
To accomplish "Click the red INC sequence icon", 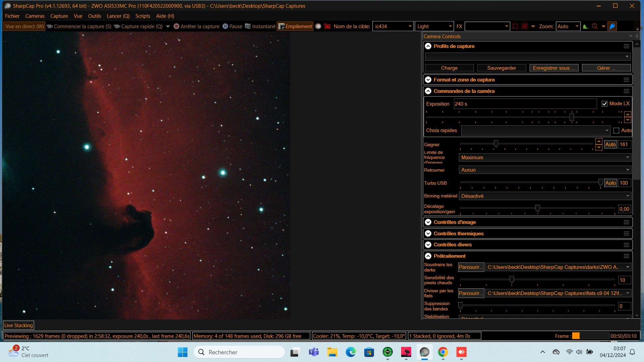I will coord(327,26).
